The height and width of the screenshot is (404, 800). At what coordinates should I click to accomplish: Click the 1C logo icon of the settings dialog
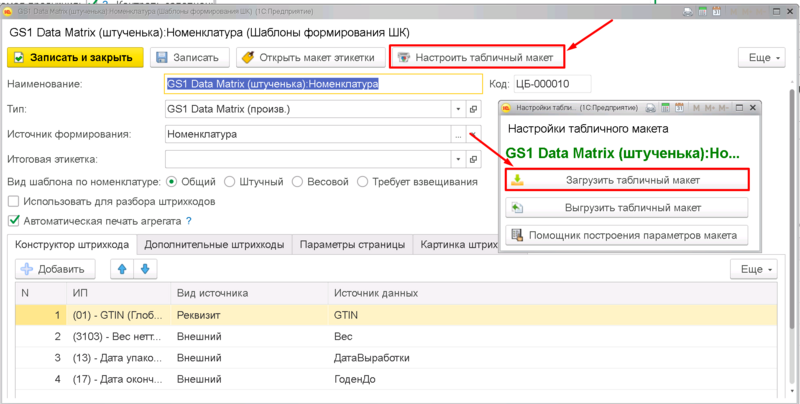pyautogui.click(x=507, y=108)
